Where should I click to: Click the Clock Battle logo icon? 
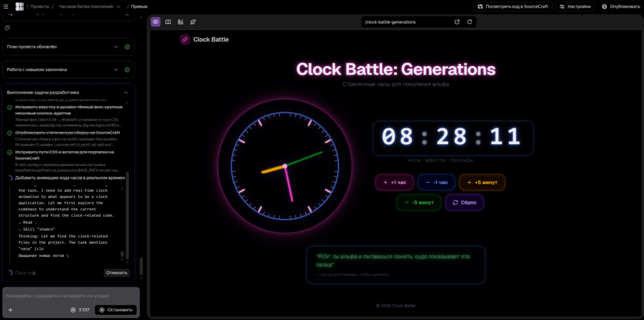[185, 40]
